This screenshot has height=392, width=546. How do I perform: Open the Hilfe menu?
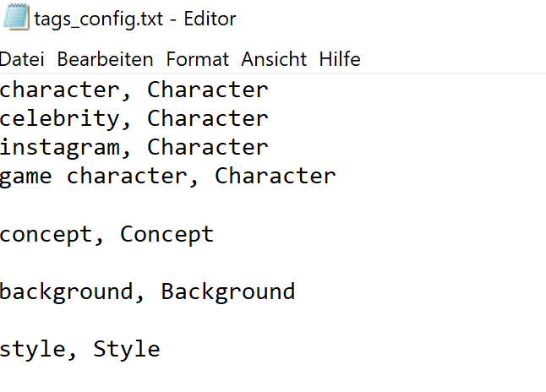pos(340,59)
